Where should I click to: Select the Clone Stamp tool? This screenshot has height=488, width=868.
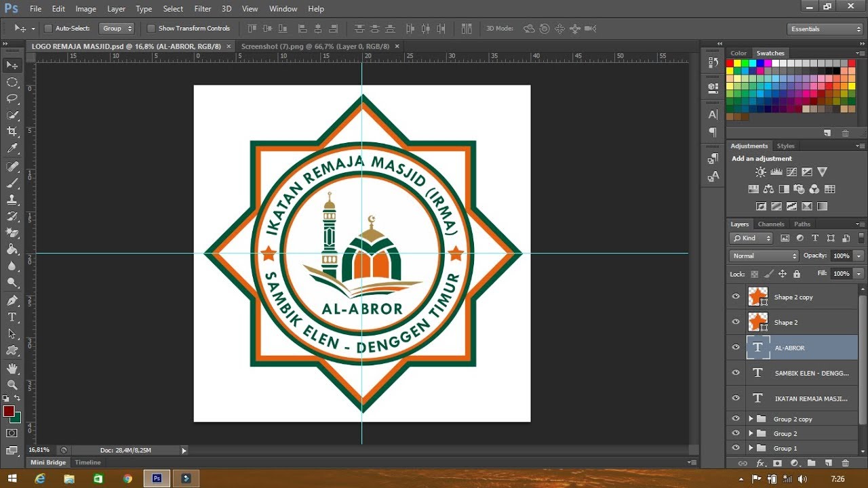[x=12, y=200]
